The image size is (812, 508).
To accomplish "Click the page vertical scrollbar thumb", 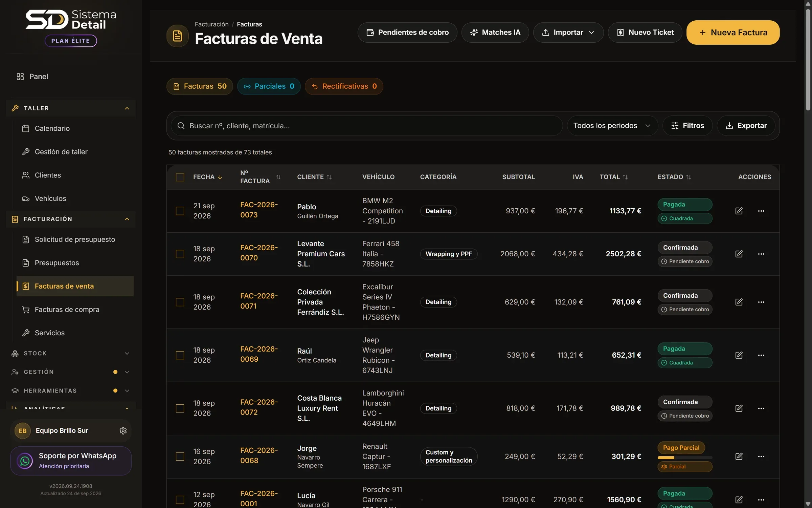I will [x=808, y=60].
